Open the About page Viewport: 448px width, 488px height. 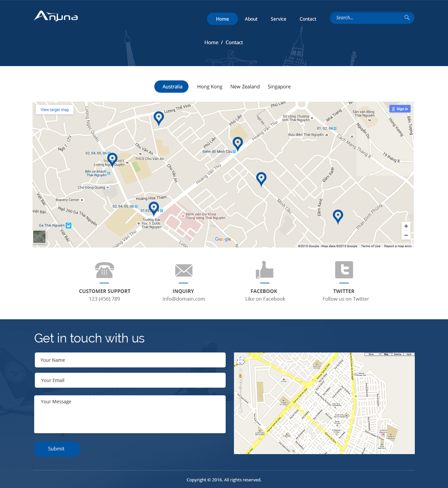pyautogui.click(x=251, y=19)
